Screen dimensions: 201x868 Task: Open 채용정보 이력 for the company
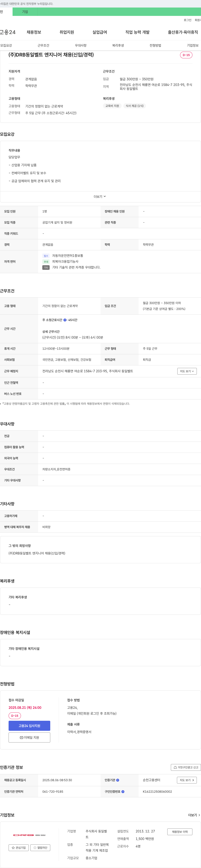pyautogui.click(x=180, y=832)
